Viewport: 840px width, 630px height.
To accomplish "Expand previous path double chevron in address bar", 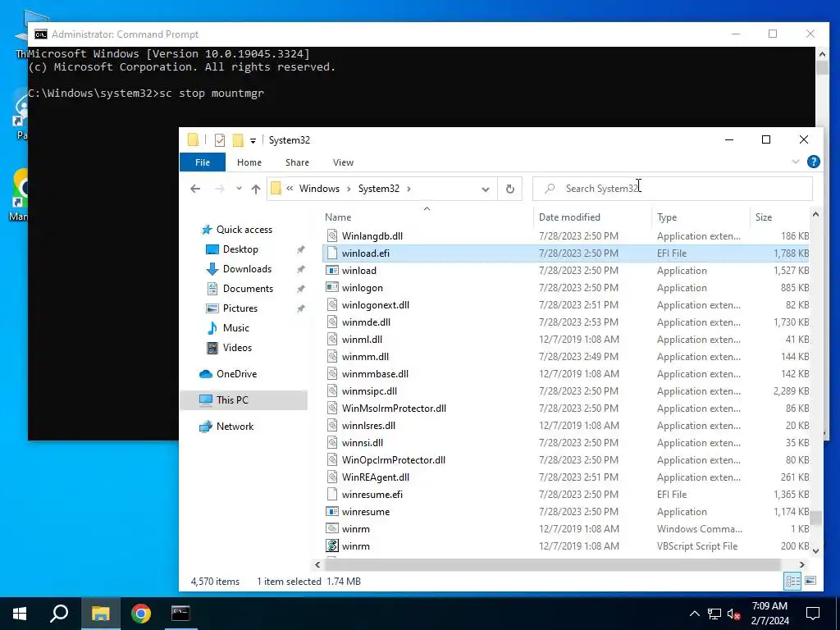I will click(290, 189).
